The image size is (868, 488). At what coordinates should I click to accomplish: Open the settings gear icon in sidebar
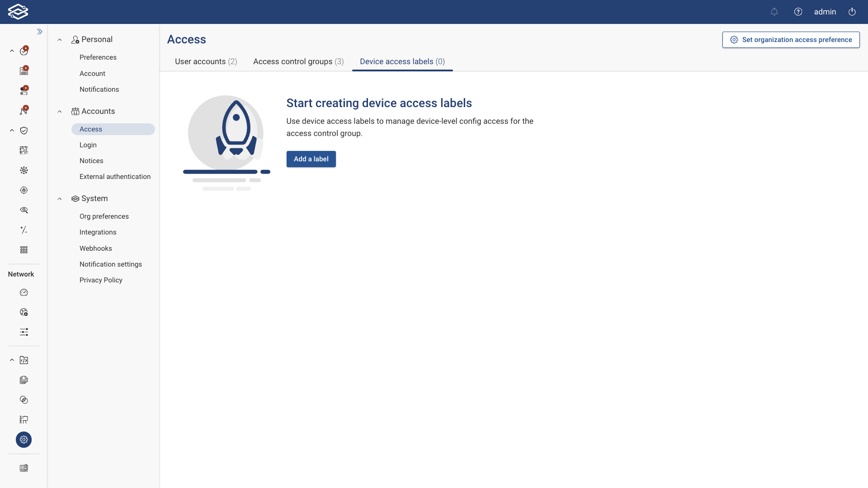[24, 439]
